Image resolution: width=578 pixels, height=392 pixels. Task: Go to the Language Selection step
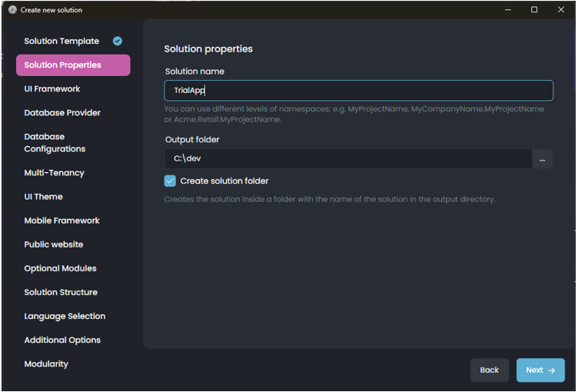(x=65, y=316)
